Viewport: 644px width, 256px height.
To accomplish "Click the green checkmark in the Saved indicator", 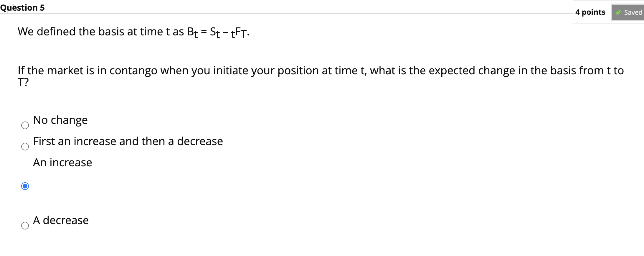I will (x=617, y=12).
